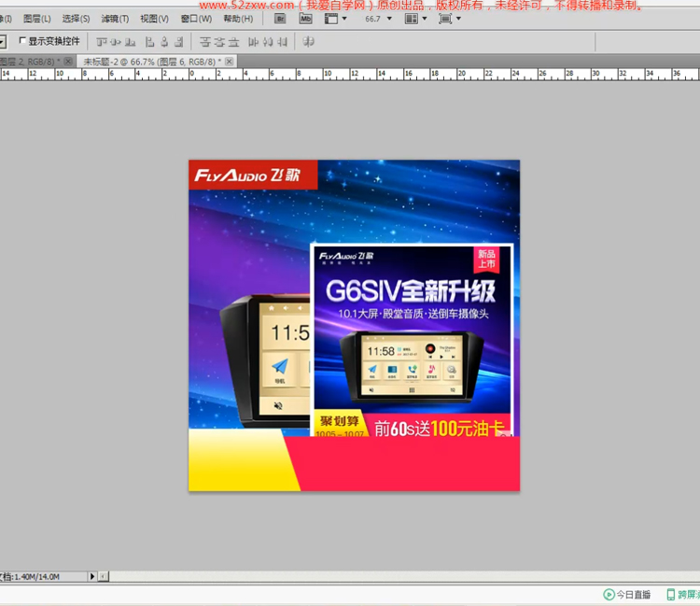Screen dimensions: 700x606
Task: Toggle the 显示变换控件 checkbox
Action: coord(22,41)
